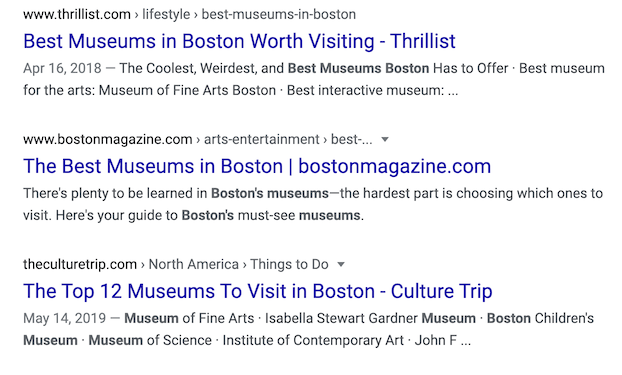Image resolution: width=622 pixels, height=375 pixels.
Task: Click the Apr 16, 2018 date
Action: click(62, 69)
